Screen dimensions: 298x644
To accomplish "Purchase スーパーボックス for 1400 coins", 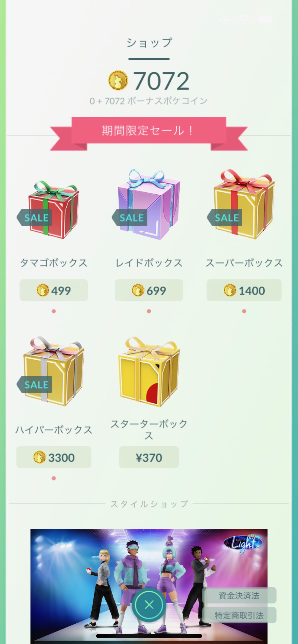I will point(244,290).
